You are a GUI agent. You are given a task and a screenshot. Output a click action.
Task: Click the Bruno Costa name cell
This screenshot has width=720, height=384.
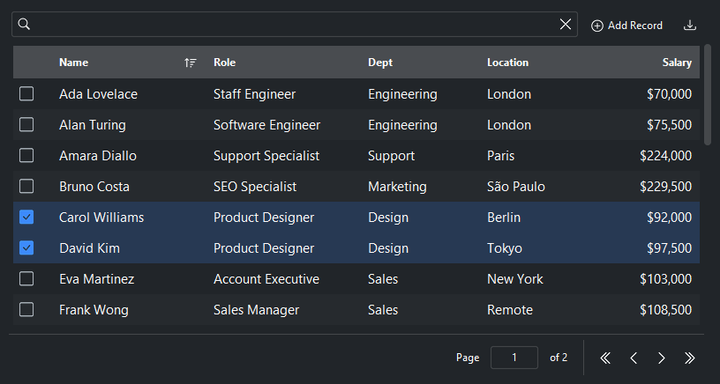[94, 186]
